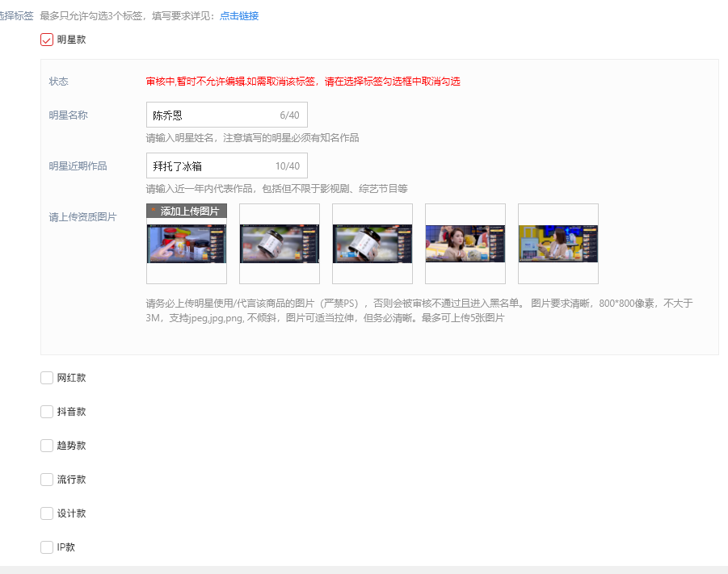
Task: Open the 点击链接 requirements link
Action: 239,16
